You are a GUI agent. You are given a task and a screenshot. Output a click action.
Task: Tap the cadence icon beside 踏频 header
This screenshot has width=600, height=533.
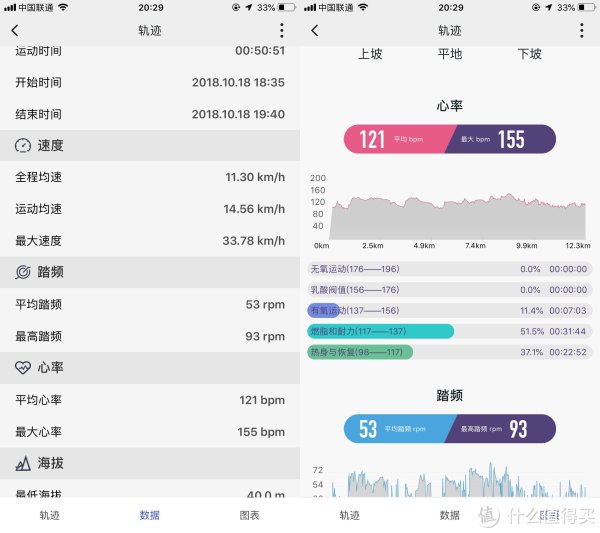(x=23, y=272)
